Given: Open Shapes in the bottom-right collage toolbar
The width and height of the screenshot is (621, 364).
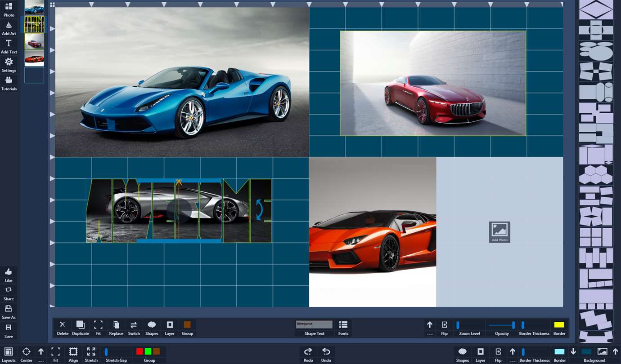Looking at the screenshot, I should [x=463, y=355].
